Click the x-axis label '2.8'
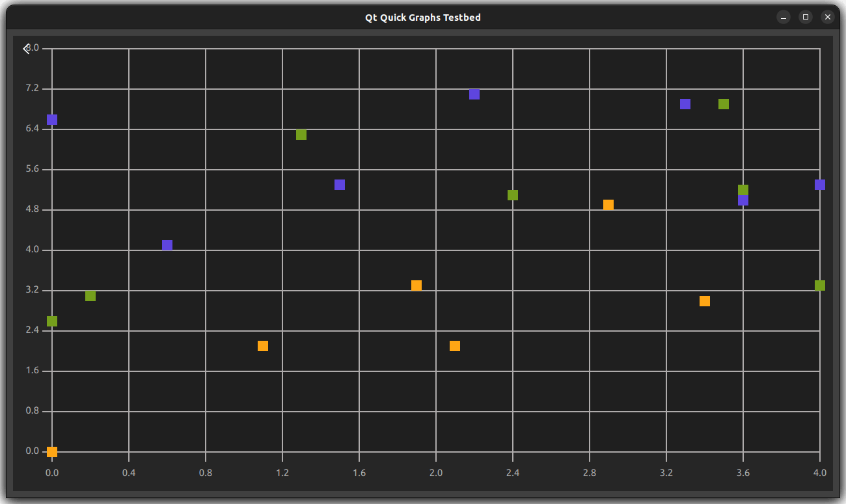 click(x=590, y=473)
